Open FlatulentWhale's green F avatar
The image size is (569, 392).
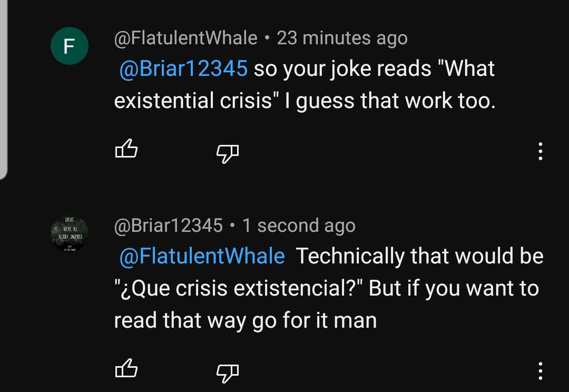[x=69, y=46]
